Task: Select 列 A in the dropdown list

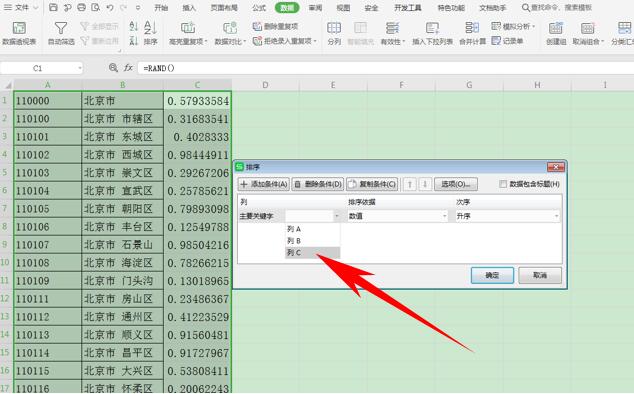Action: pos(313,229)
